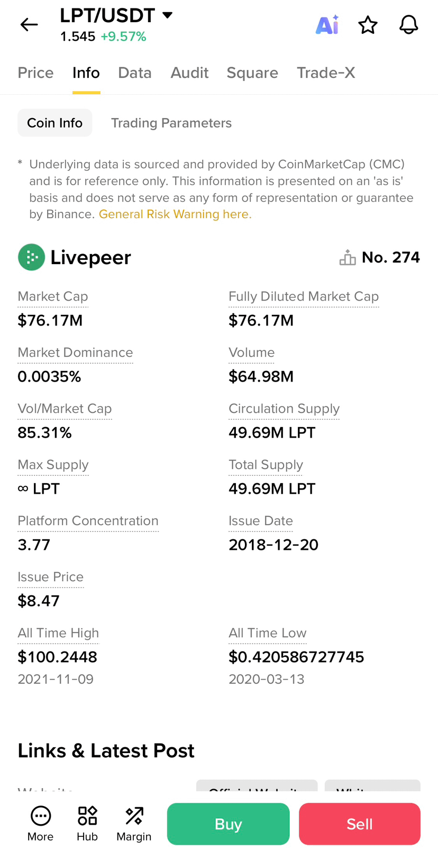This screenshot has width=438, height=868.
Task: Open the Audit tab
Action: [189, 73]
